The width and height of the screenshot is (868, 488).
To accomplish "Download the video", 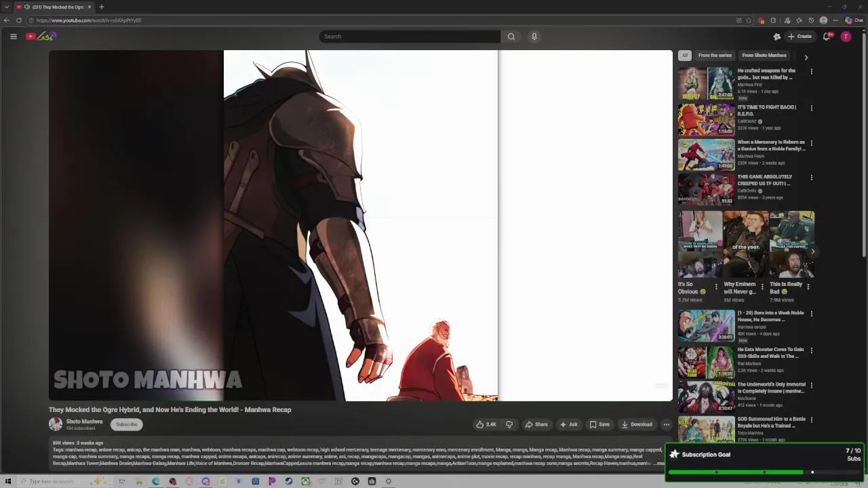I will [x=637, y=424].
